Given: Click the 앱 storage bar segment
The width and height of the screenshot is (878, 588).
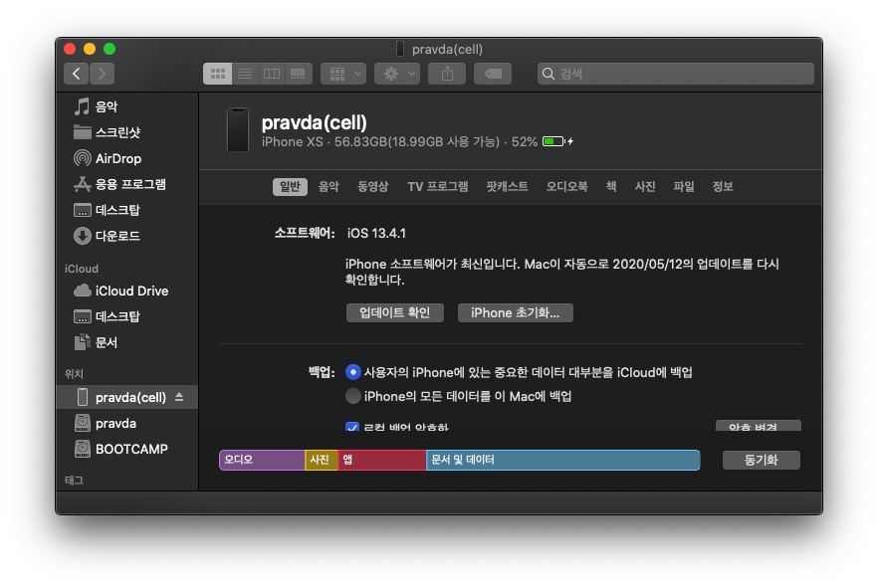Looking at the screenshot, I should click(x=382, y=460).
